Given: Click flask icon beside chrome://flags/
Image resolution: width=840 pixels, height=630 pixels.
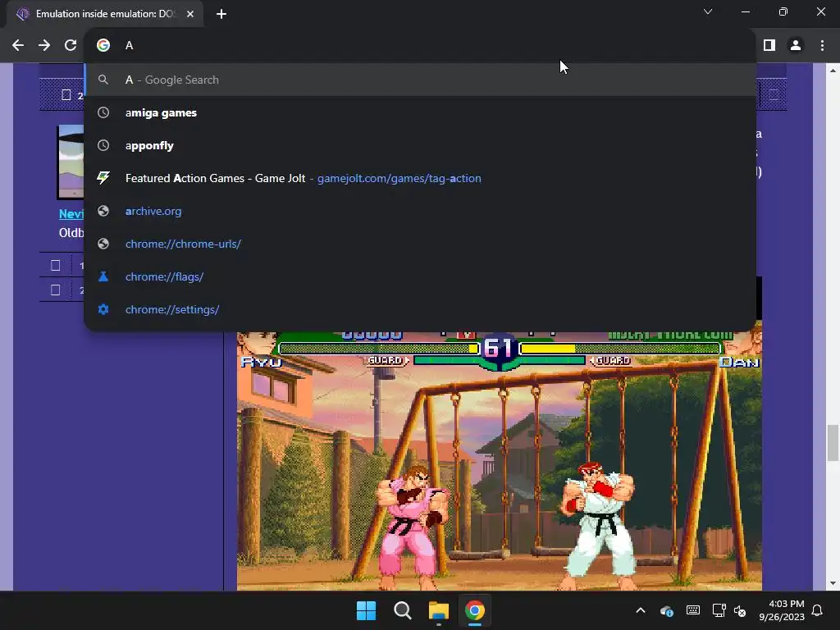Looking at the screenshot, I should [x=103, y=276].
